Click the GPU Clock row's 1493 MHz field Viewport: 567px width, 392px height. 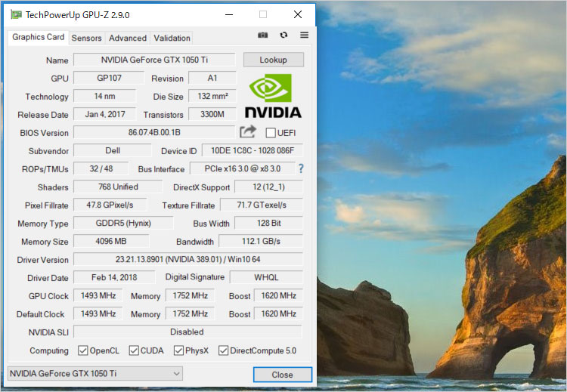point(98,295)
